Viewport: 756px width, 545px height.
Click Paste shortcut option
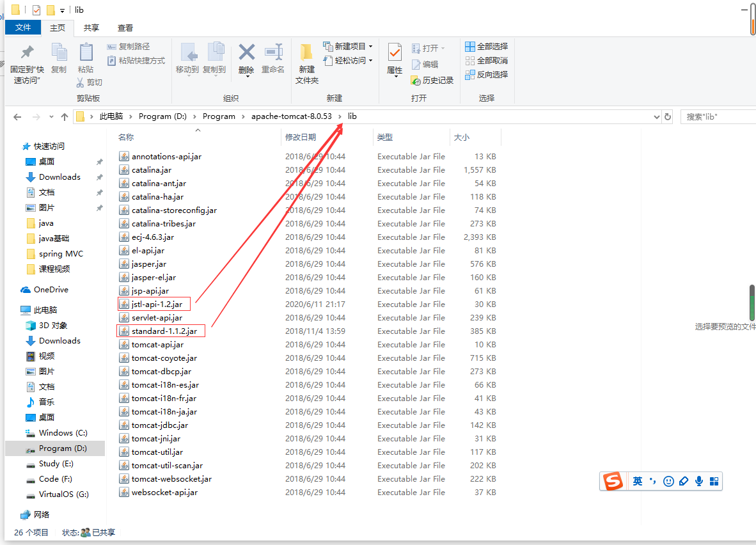pos(136,60)
